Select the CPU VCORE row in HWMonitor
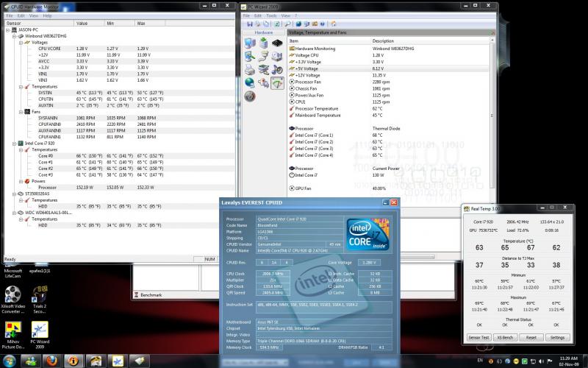This screenshot has width=588, height=368. tap(120, 49)
